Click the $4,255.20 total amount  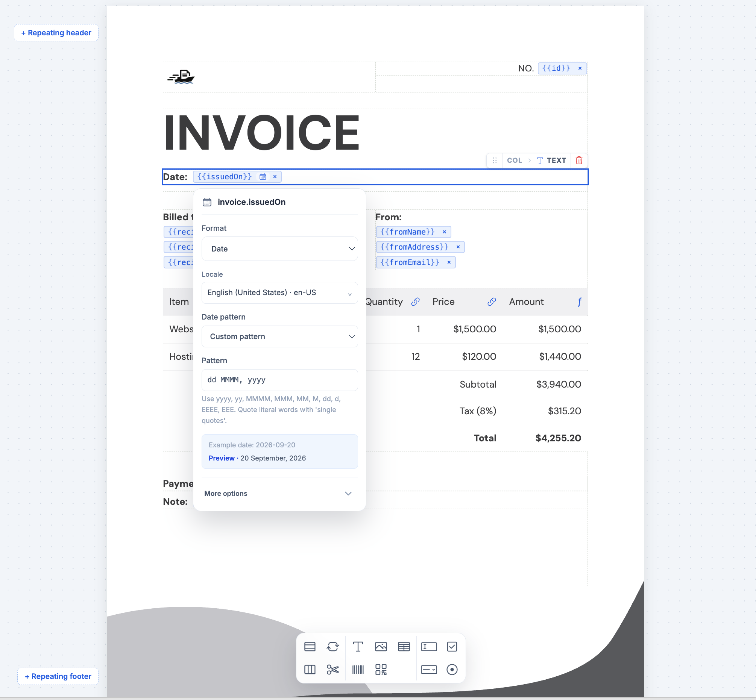click(x=558, y=438)
